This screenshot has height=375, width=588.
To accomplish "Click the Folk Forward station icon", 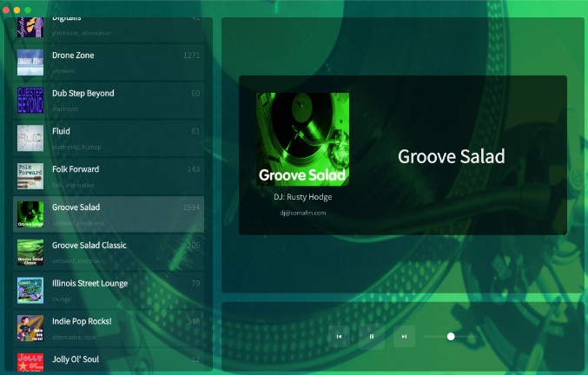I will (30, 176).
